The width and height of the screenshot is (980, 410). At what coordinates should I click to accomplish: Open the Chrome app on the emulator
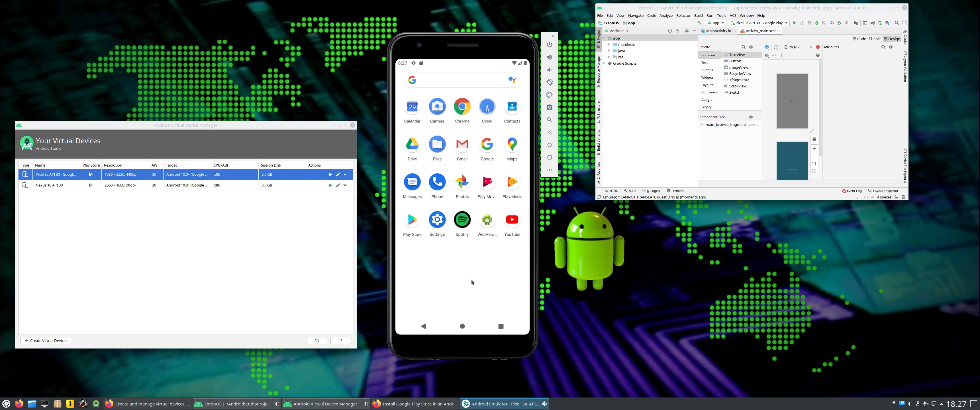click(462, 106)
